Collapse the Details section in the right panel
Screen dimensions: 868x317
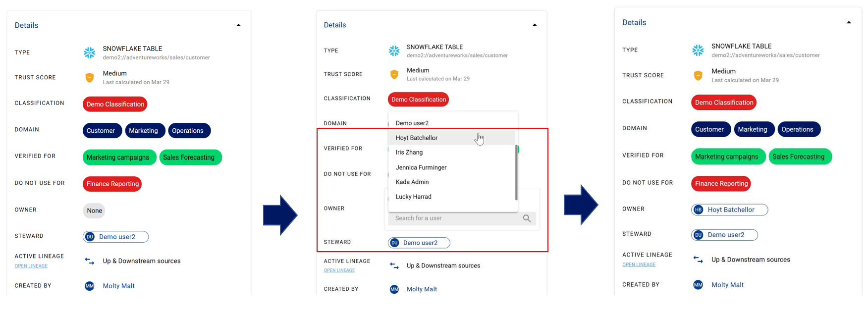[x=848, y=22]
